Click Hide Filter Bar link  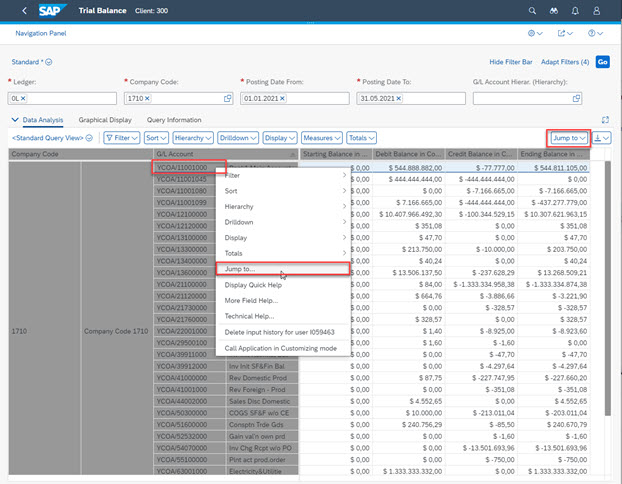pyautogui.click(x=511, y=62)
